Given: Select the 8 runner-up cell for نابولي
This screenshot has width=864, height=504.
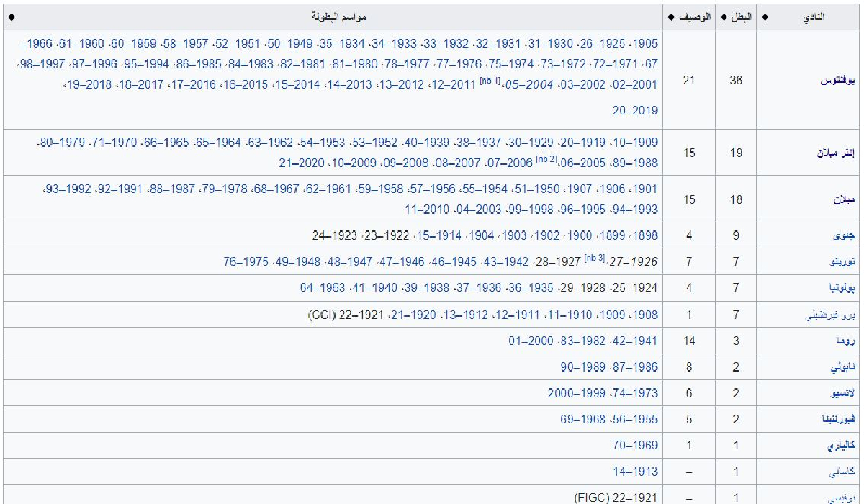Looking at the screenshot, I should click(x=688, y=367).
